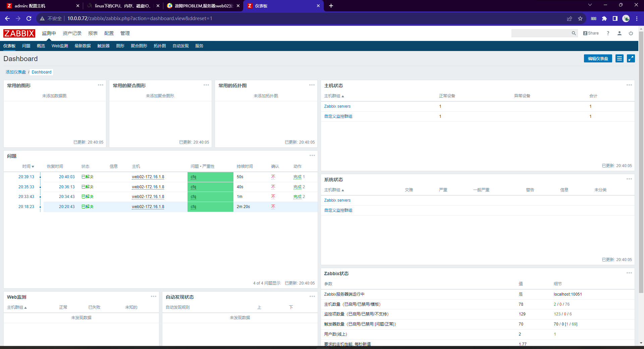Click the top search input field
The height and width of the screenshot is (349, 644).
point(541,33)
